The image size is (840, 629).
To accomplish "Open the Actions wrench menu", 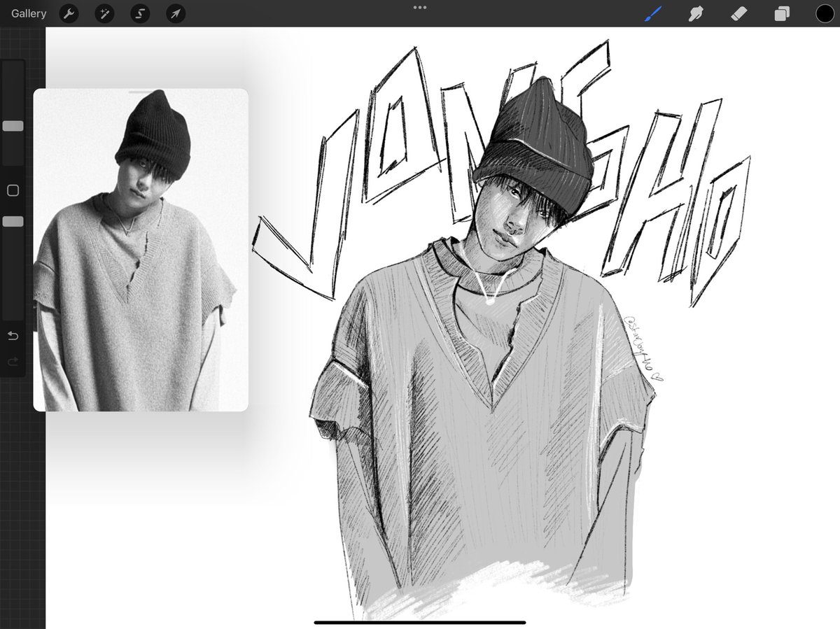I will [69, 13].
